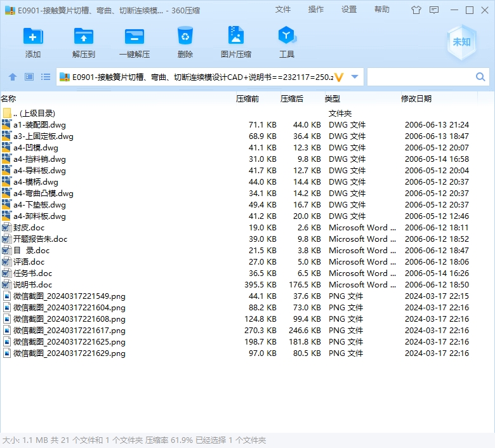Image resolution: width=495 pixels, height=448 pixels.
Task: Click the icon of a4-卸料板.dwg
Action: (x=6, y=216)
